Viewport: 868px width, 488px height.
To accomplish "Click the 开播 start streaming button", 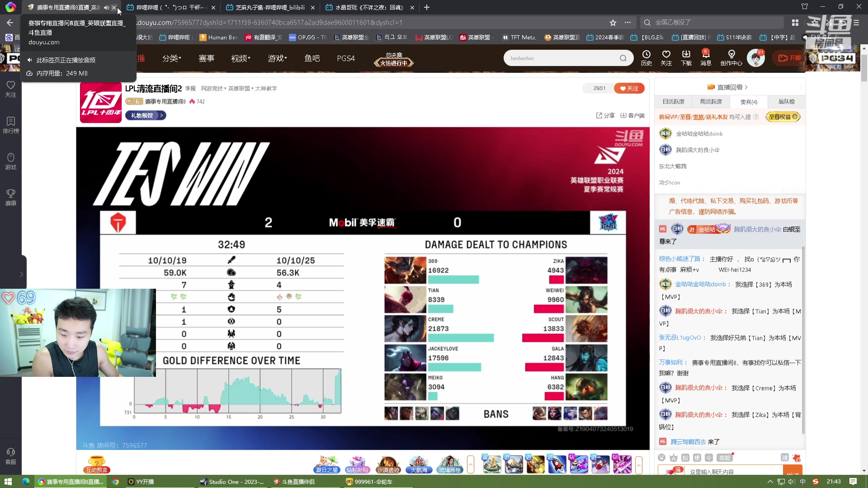I will (x=790, y=58).
